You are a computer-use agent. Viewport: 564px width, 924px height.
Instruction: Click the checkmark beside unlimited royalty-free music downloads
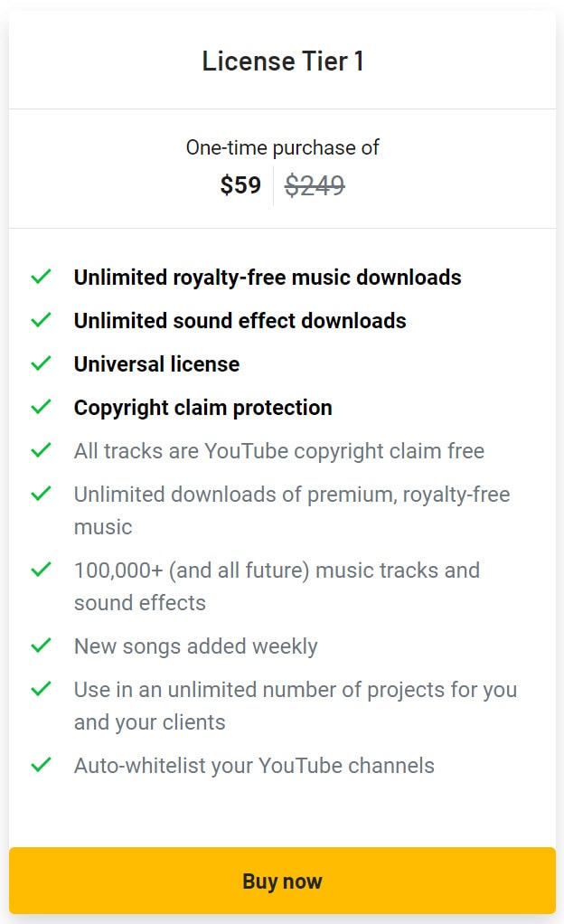click(41, 277)
